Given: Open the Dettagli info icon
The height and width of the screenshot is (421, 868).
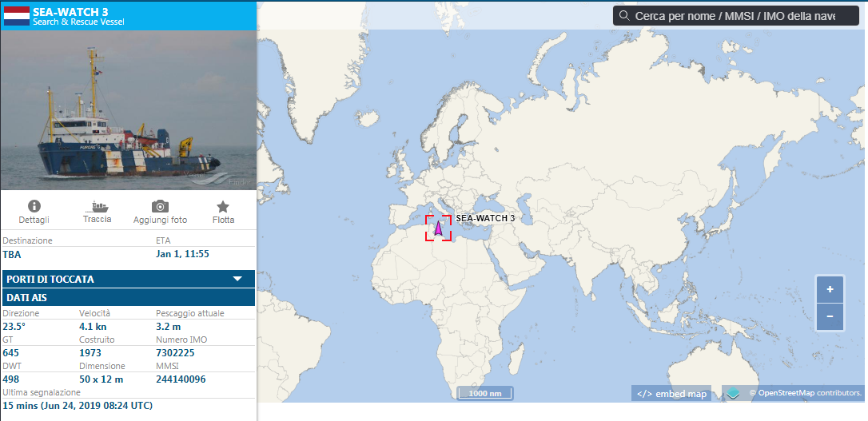Looking at the screenshot, I should pyautogui.click(x=34, y=206).
